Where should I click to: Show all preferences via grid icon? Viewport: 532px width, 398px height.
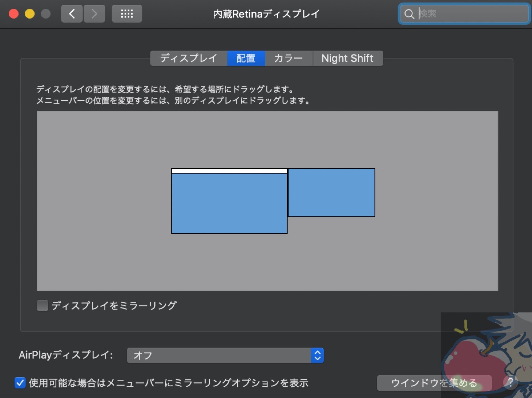click(127, 14)
